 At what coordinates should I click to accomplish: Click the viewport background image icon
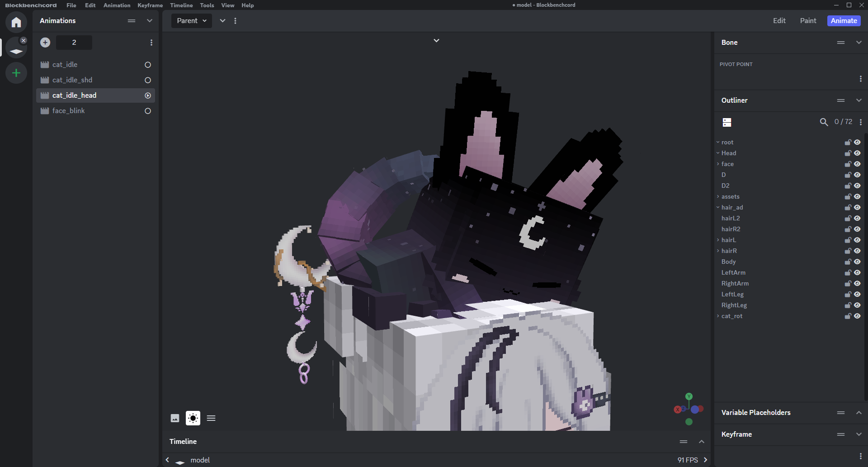[175, 418]
